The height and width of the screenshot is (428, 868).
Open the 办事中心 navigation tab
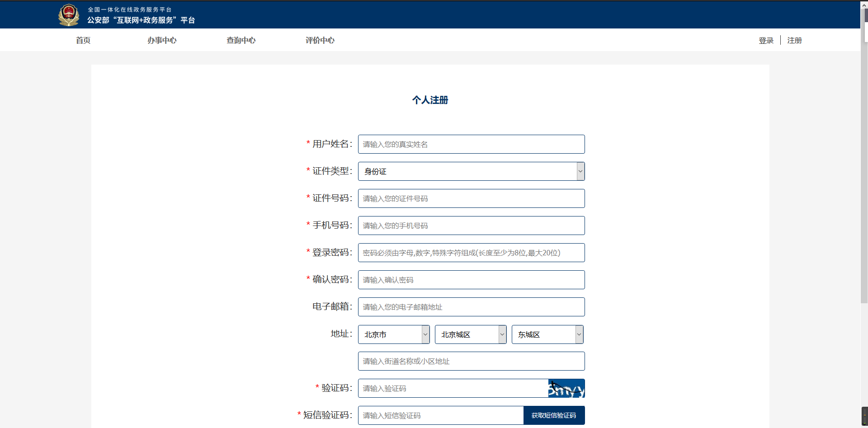click(162, 40)
